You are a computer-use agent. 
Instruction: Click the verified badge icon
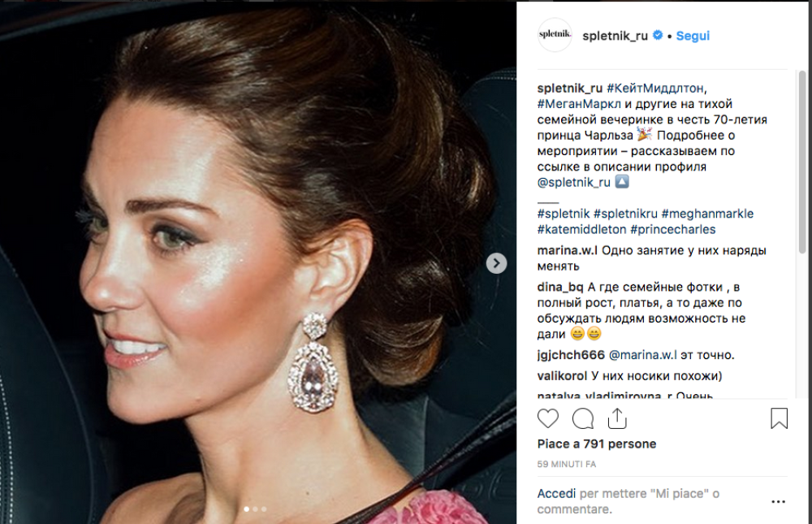659,36
